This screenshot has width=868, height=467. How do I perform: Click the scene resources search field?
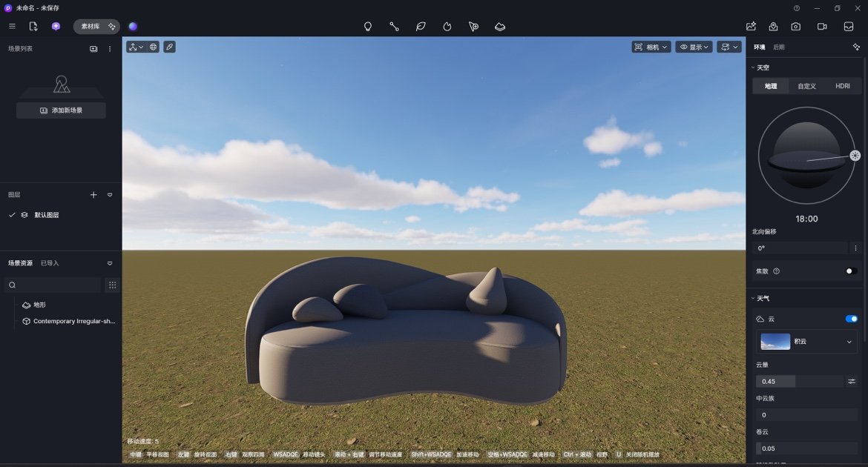pyautogui.click(x=53, y=285)
